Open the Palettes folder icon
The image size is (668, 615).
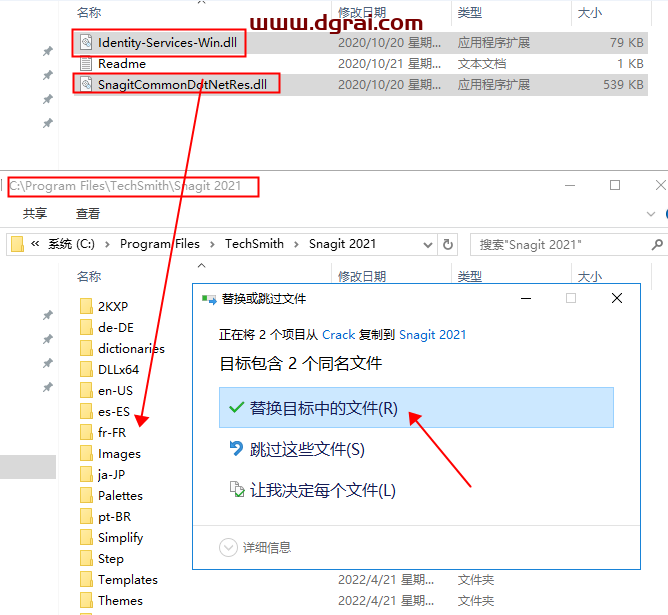pos(86,495)
